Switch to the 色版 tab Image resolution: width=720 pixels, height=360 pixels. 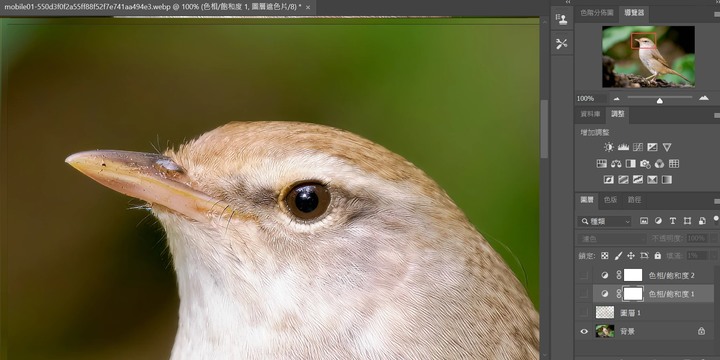click(610, 200)
